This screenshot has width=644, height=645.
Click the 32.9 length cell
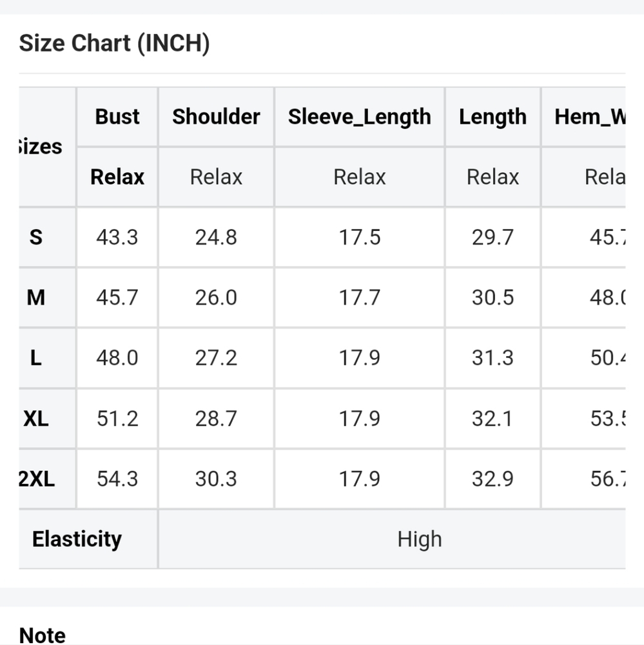pos(493,479)
